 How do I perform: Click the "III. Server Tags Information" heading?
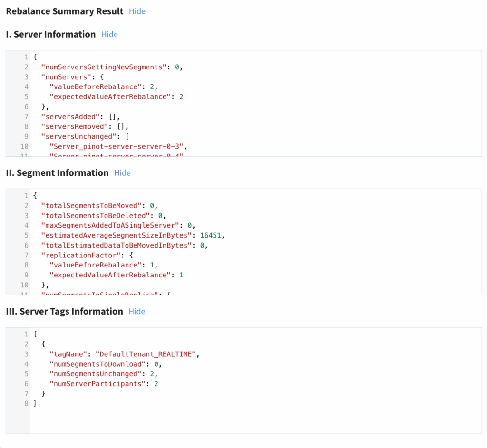64,312
